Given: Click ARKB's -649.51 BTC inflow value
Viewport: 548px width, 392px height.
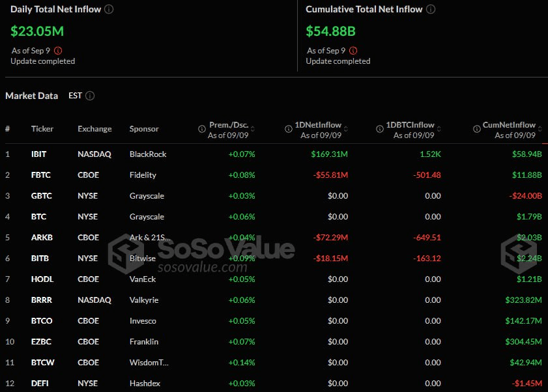Looking at the screenshot, I should [427, 238].
